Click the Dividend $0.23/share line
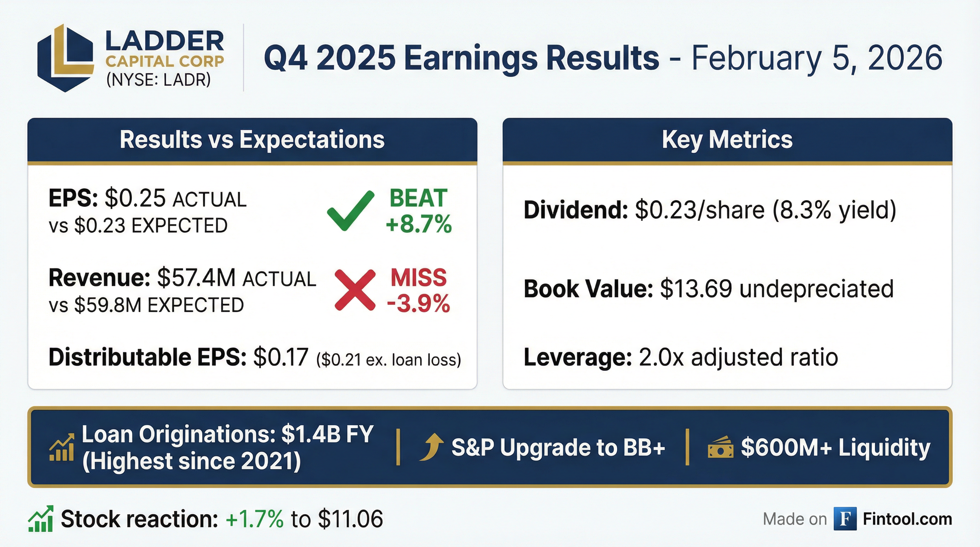The image size is (980, 547). coord(710,210)
